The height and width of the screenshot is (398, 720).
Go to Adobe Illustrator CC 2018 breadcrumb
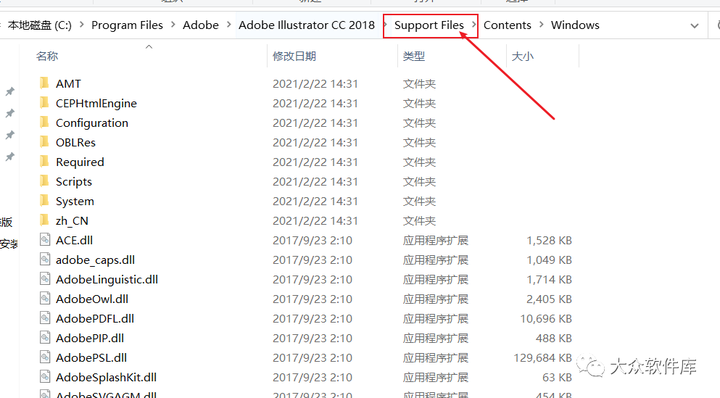306,25
